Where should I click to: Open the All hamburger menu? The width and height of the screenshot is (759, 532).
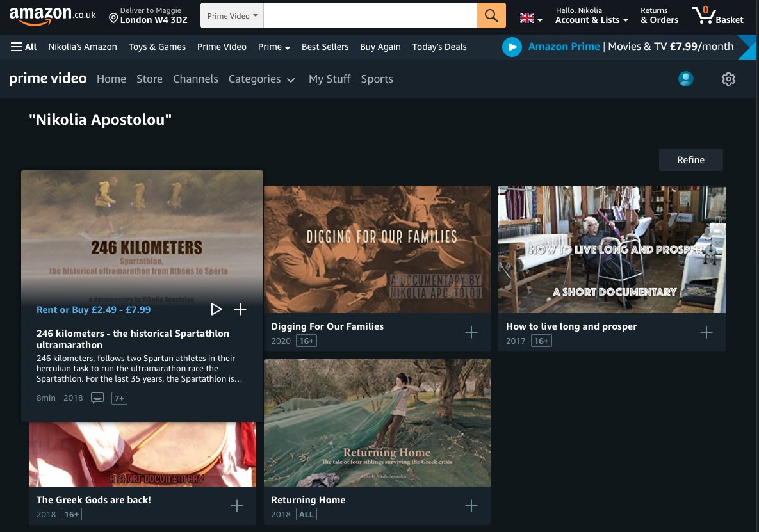(x=24, y=47)
